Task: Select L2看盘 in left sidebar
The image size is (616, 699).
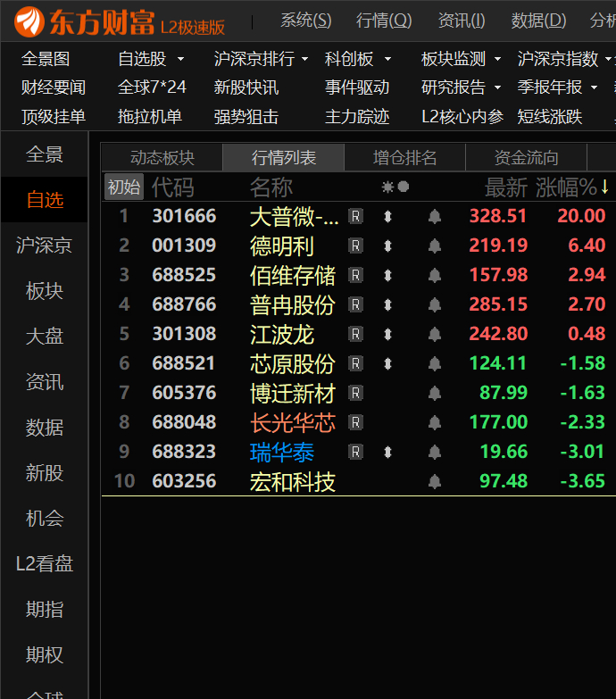Action: point(45,564)
